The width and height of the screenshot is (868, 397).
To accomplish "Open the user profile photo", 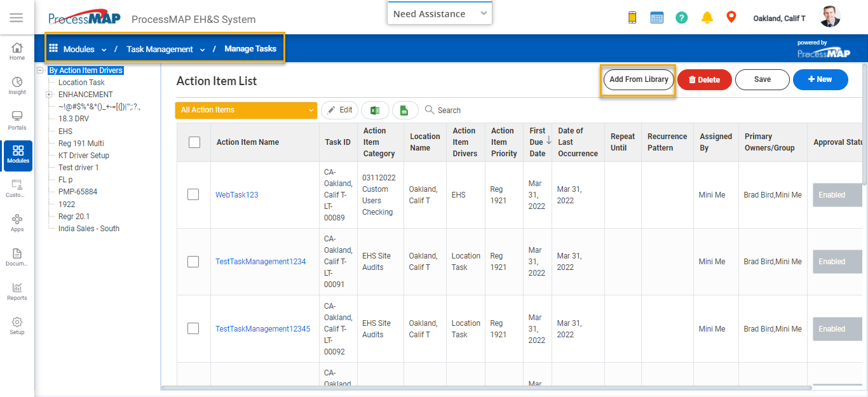I will click(x=830, y=17).
